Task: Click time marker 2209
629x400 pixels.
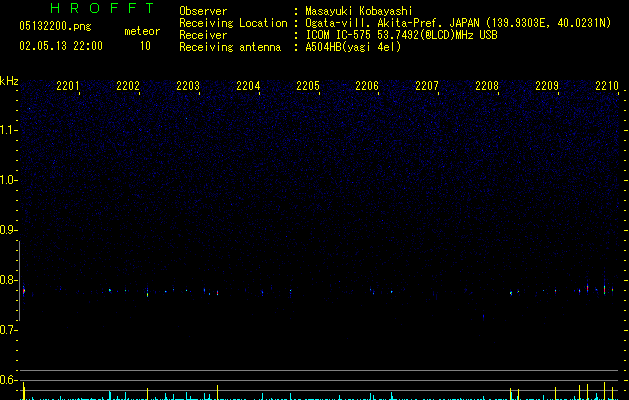Action: point(547,85)
